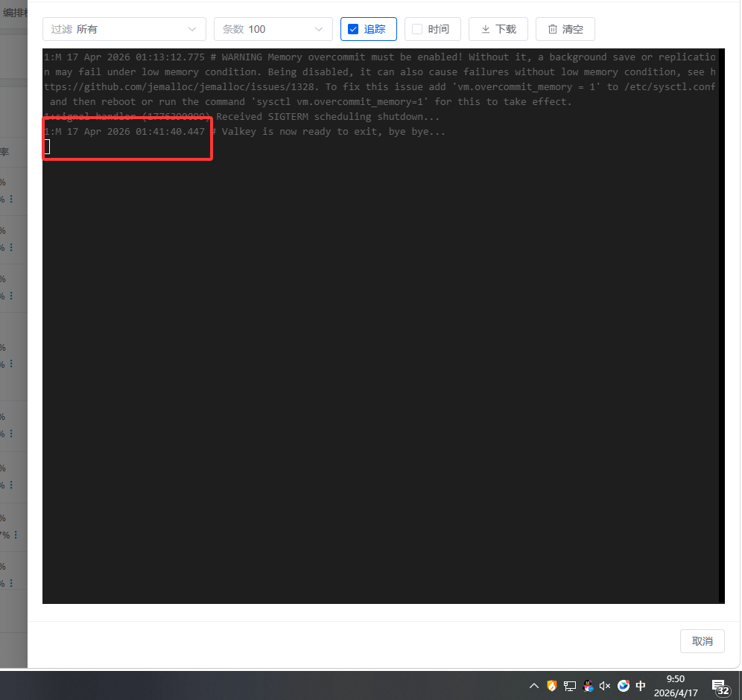The width and height of the screenshot is (742, 700).
Task: Show hidden system tray icons
Action: 533,686
